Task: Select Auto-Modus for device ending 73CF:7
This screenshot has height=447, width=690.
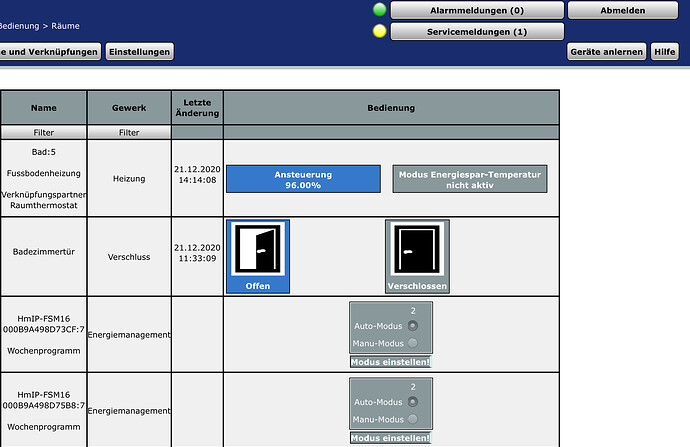Action: 412,325
